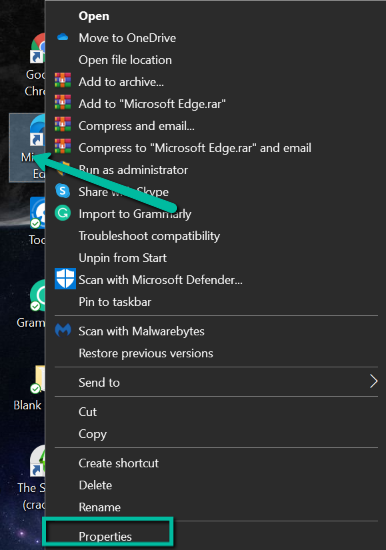Select Rename entry
The width and height of the screenshot is (386, 550).
(99, 508)
